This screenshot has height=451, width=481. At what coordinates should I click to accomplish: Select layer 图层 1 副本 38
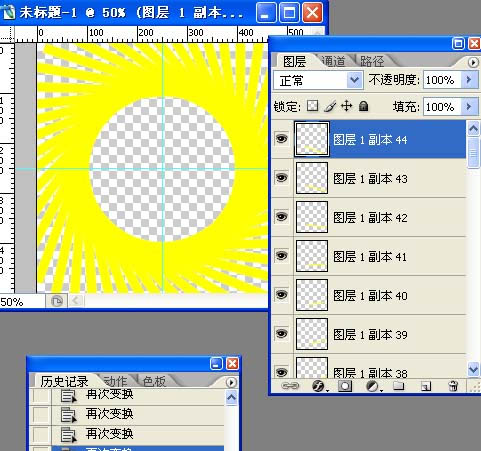370,367
